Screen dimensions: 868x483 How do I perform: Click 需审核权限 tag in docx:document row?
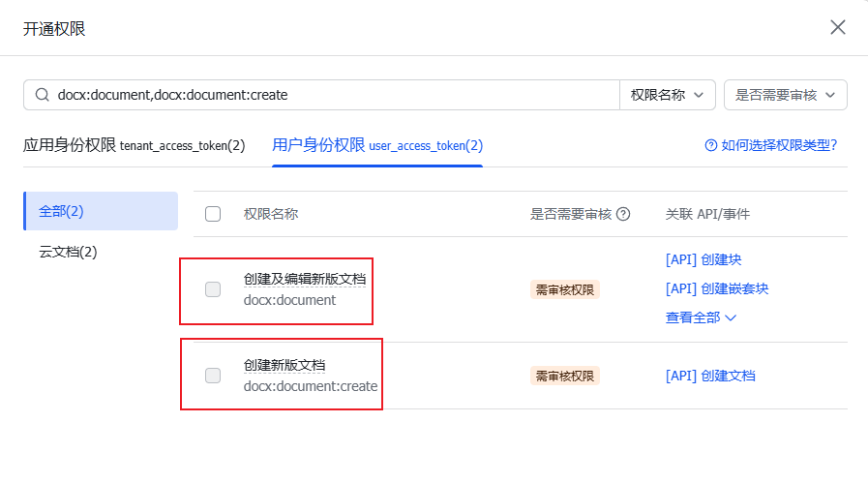pos(565,289)
